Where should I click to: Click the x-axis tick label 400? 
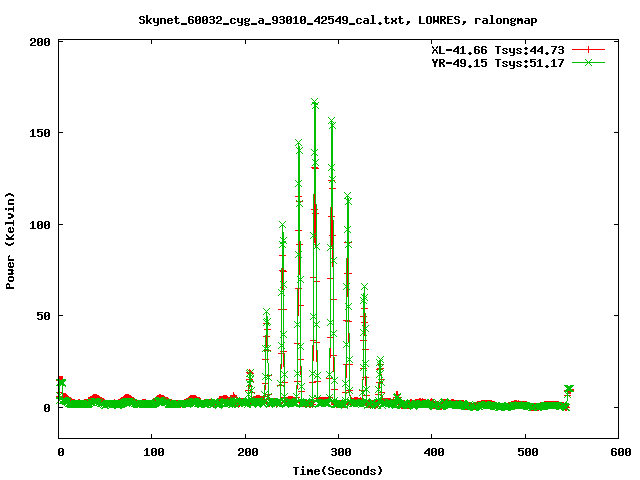pyautogui.click(x=434, y=452)
